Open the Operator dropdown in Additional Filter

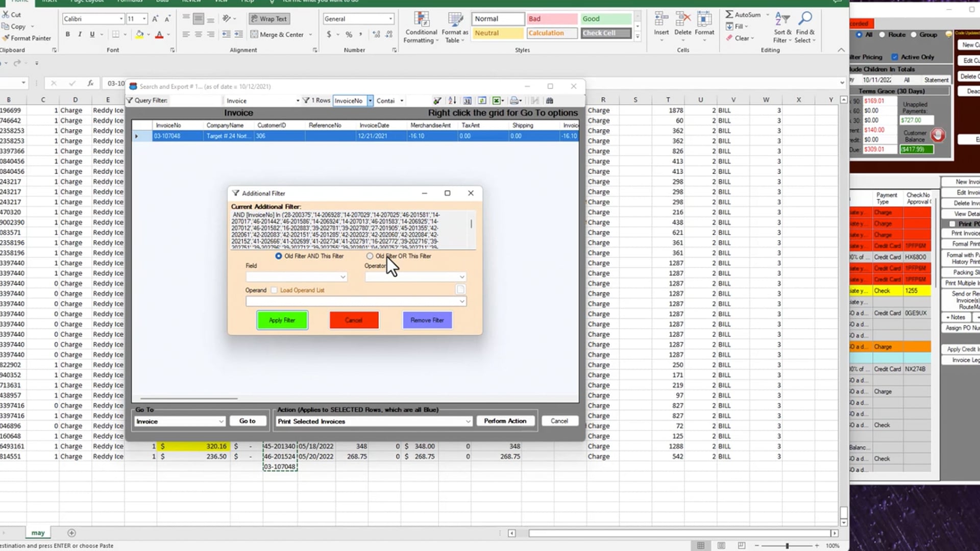point(415,277)
